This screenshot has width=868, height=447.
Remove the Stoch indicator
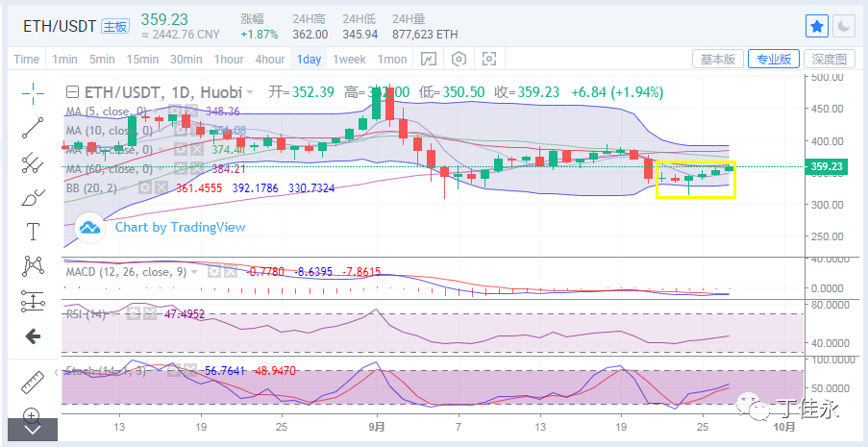click(x=189, y=370)
